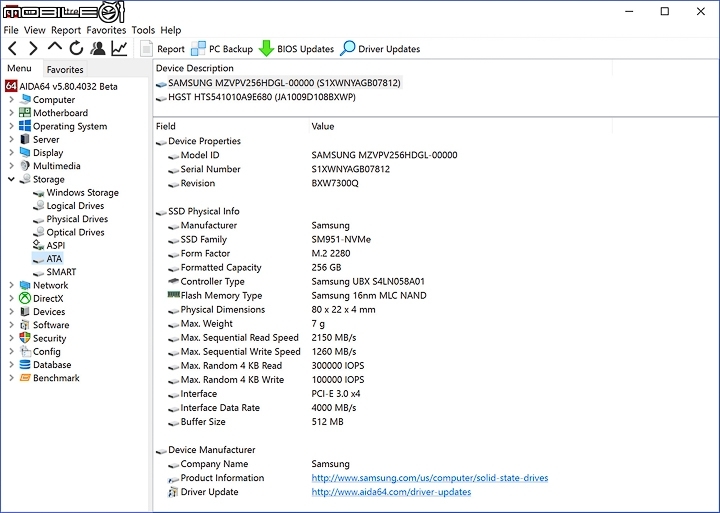
Task: Expand the Config tree node
Action: 11,352
